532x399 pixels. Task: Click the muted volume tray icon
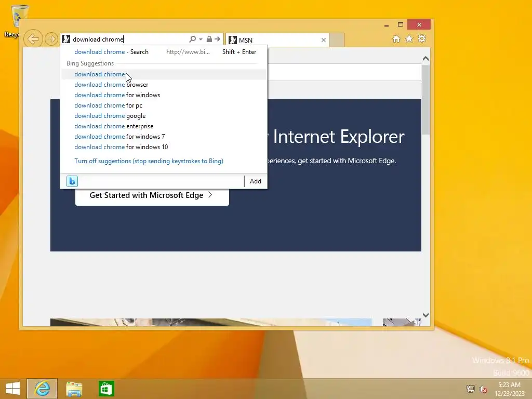click(x=483, y=389)
